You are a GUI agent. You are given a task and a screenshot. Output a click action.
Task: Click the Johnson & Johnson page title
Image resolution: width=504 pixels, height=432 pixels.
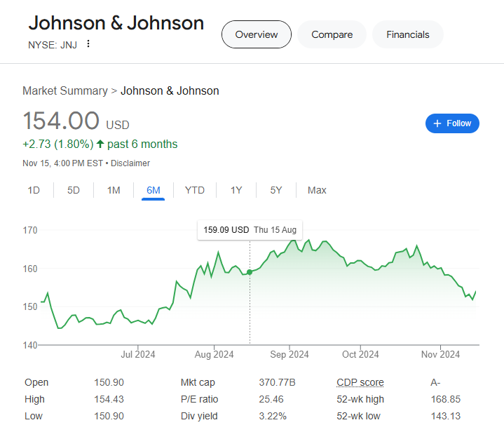pyautogui.click(x=116, y=23)
